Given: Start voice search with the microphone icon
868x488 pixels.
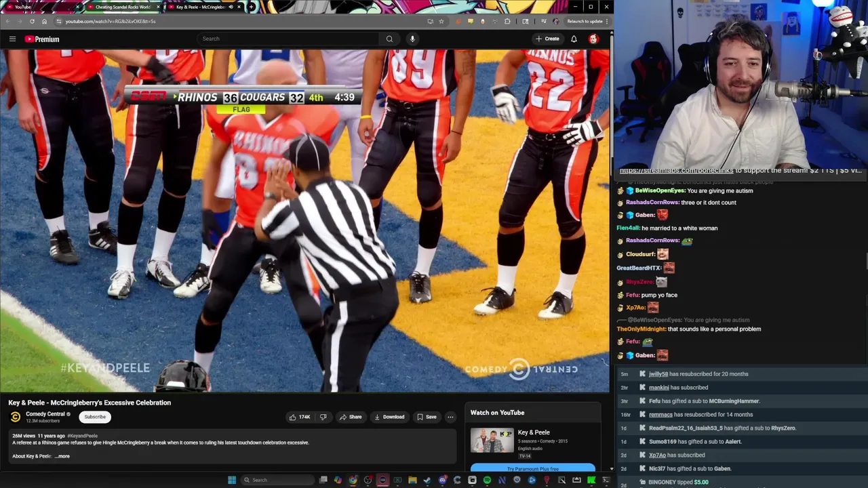Looking at the screenshot, I should [x=412, y=39].
